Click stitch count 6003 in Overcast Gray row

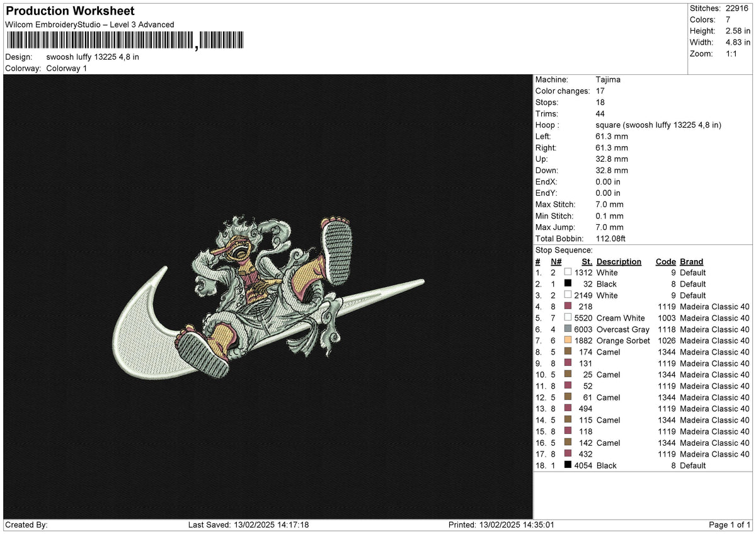coord(583,329)
